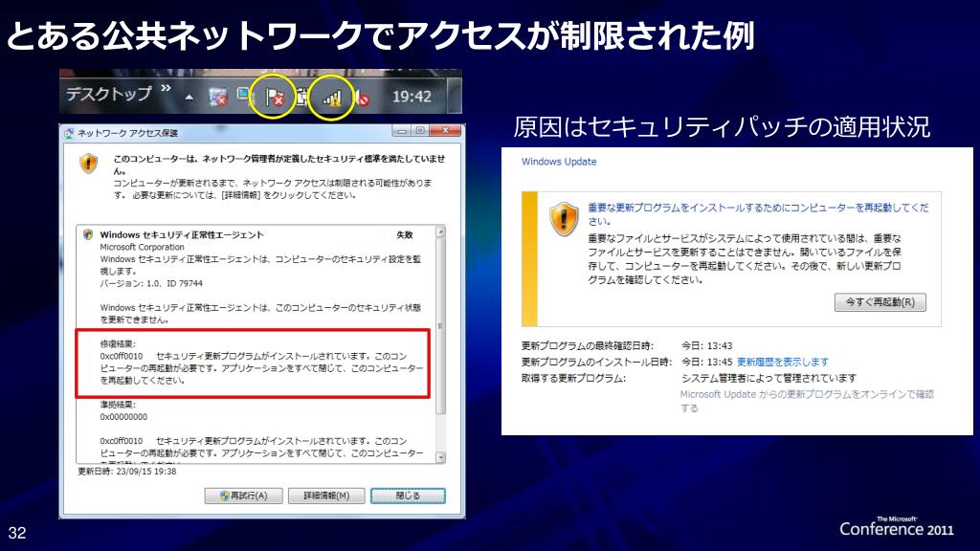Image resolution: width=980 pixels, height=551 pixels.
Task: Click the 0x00000000 result code
Action: coord(123,417)
